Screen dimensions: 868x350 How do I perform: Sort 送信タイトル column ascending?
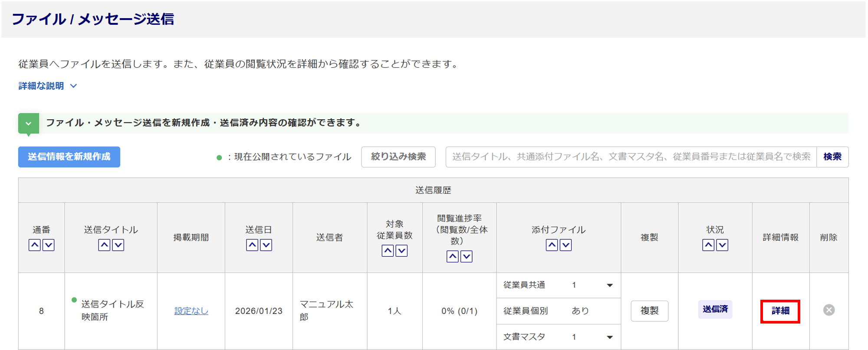pos(104,245)
